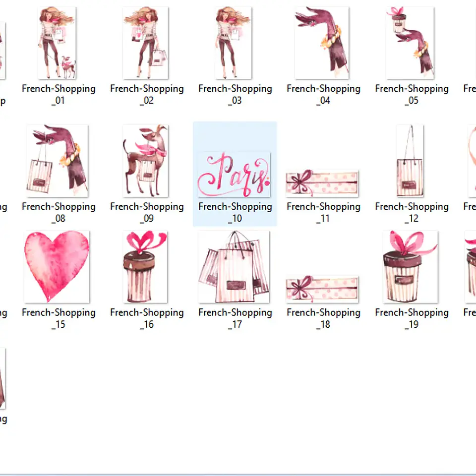Select French-Shopping_11 polka dot gift box
476x476 pixels.
click(x=322, y=183)
